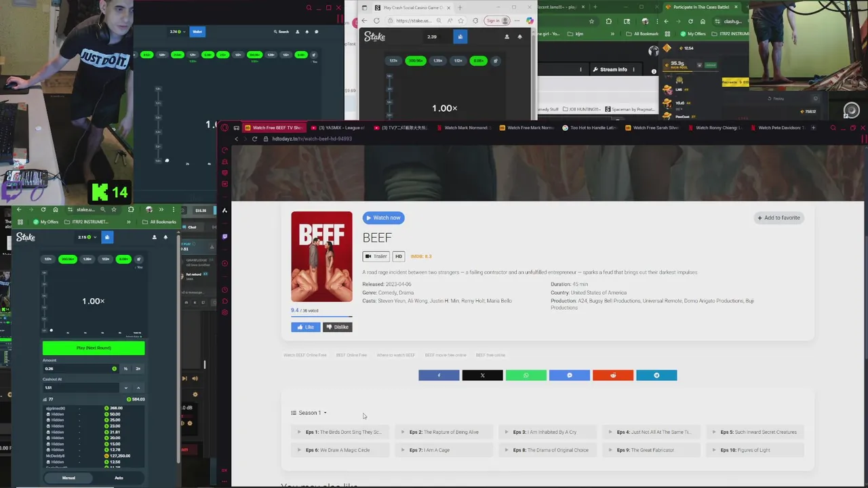Screen dimensions: 868x488
Task: Open apps grid icon in bottom-left bookmarks bar
Action: 20,222
